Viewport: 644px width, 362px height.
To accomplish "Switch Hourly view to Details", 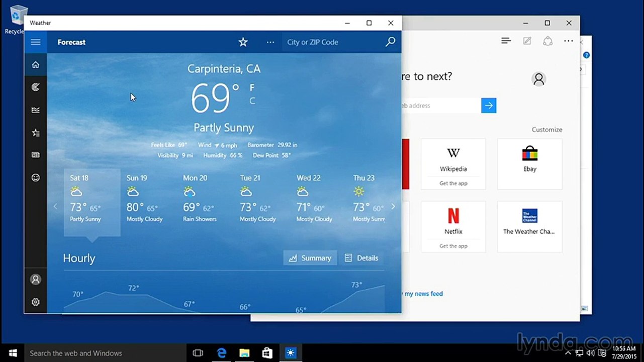I will 361,258.
